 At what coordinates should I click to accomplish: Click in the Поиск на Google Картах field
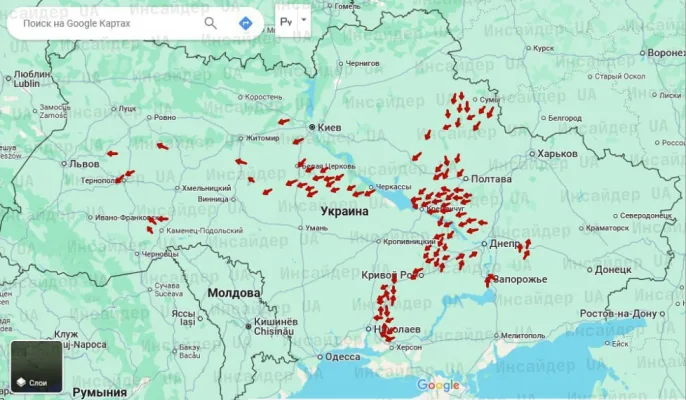coord(100,22)
